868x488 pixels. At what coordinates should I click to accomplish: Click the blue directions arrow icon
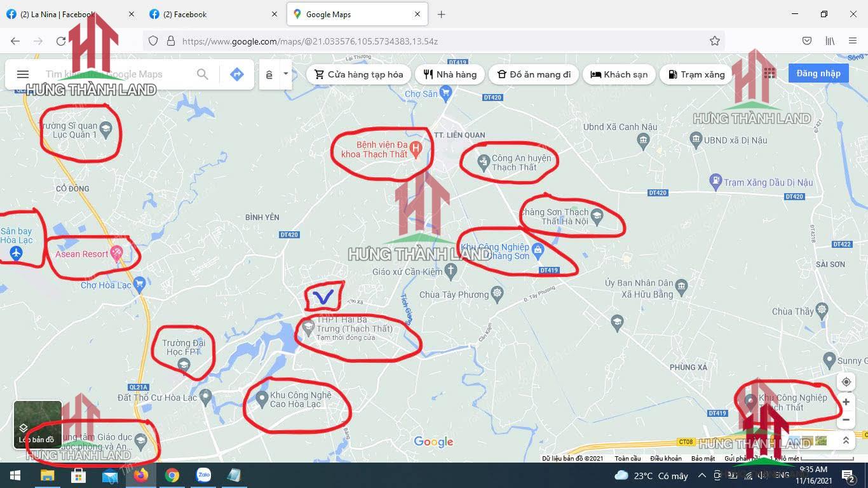(x=236, y=74)
